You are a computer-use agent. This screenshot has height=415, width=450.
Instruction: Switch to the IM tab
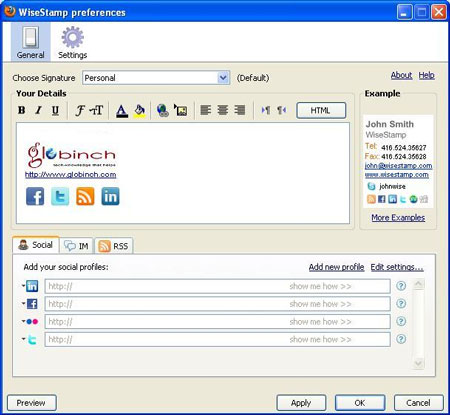[x=77, y=246]
